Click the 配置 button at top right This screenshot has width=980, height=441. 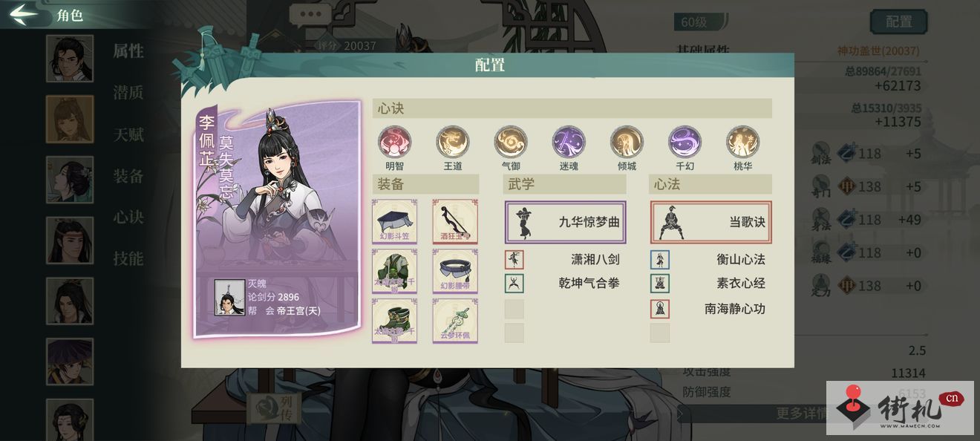tap(898, 22)
